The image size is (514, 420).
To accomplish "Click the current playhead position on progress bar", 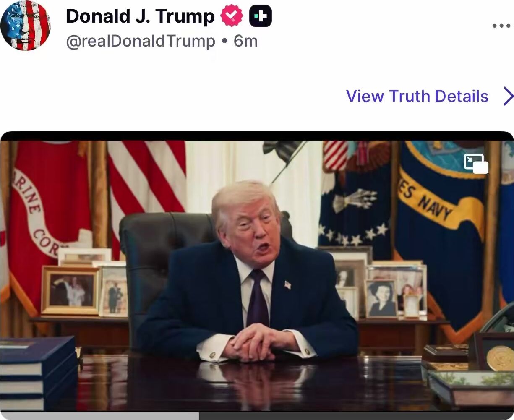I will coord(199,416).
